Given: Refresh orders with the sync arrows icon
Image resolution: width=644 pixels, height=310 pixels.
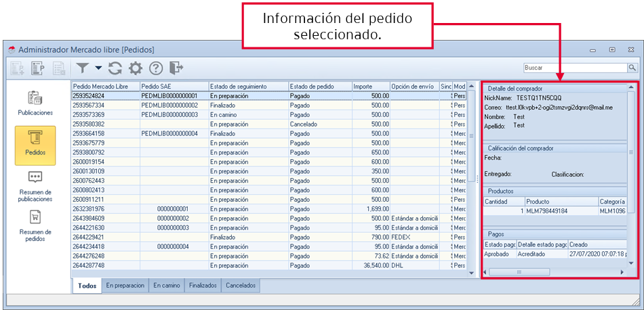Looking at the screenshot, I should (x=115, y=68).
